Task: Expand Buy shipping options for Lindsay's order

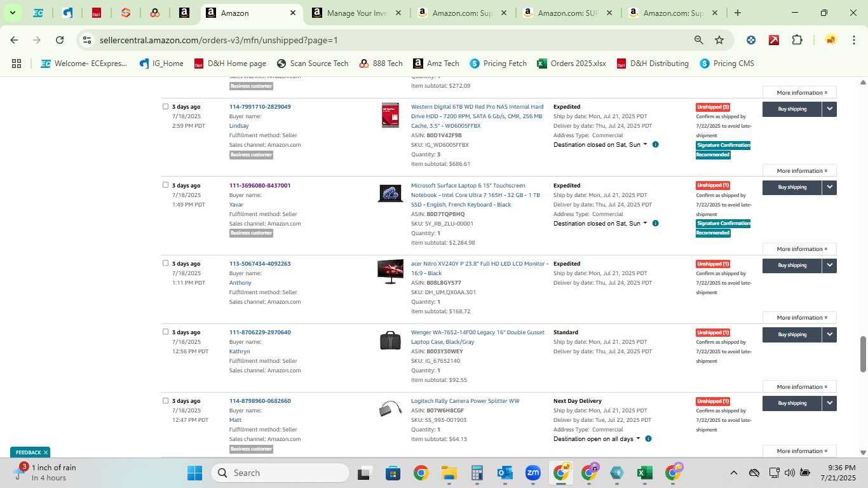Action: click(829, 109)
